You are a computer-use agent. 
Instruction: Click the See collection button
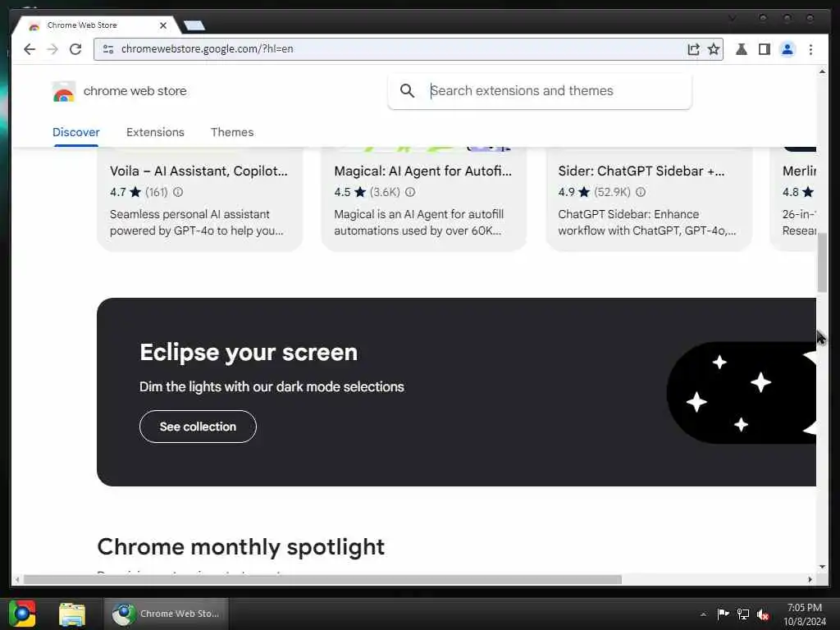pos(198,427)
